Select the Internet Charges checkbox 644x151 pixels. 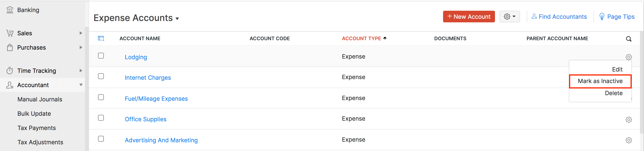101,76
